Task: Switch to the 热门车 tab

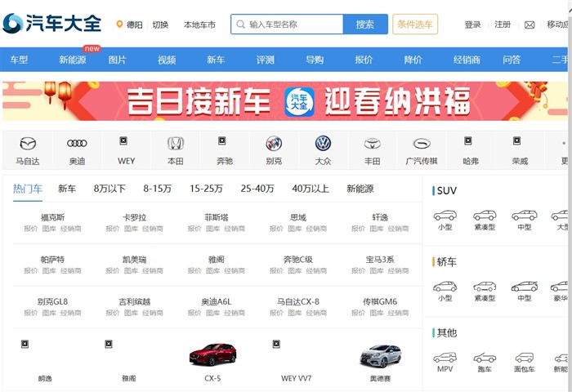Action: (28, 189)
